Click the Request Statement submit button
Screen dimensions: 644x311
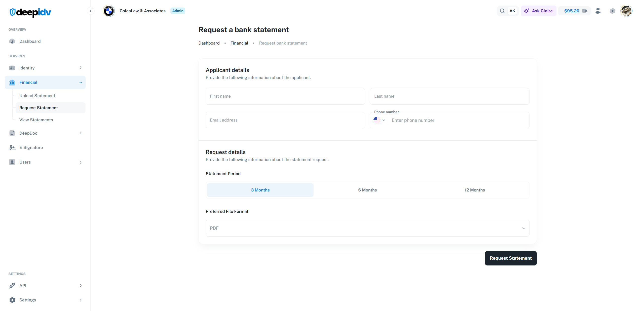pyautogui.click(x=510, y=258)
